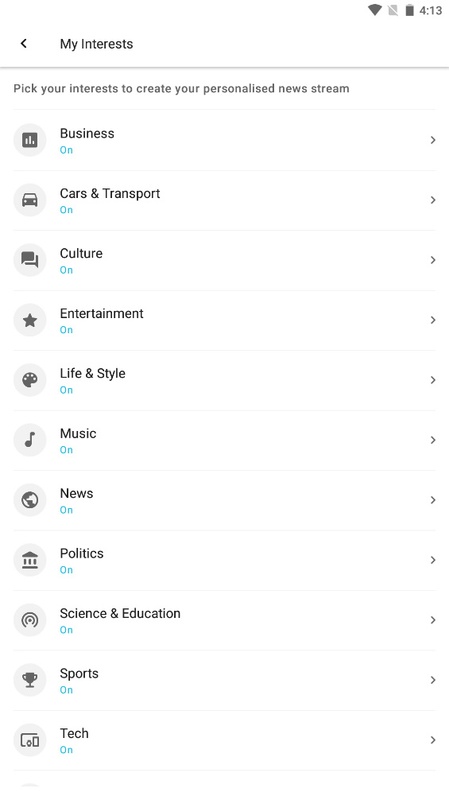Tap the News globe icon

coord(30,500)
